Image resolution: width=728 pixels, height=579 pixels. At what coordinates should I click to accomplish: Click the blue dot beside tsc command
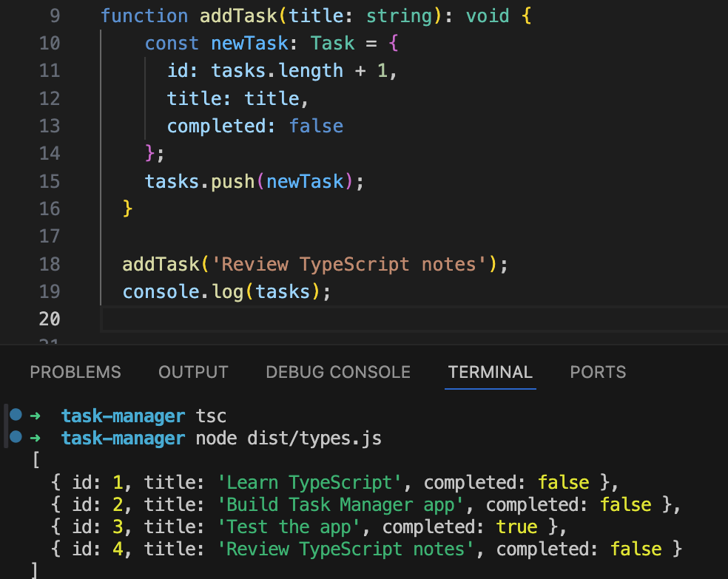coord(16,414)
